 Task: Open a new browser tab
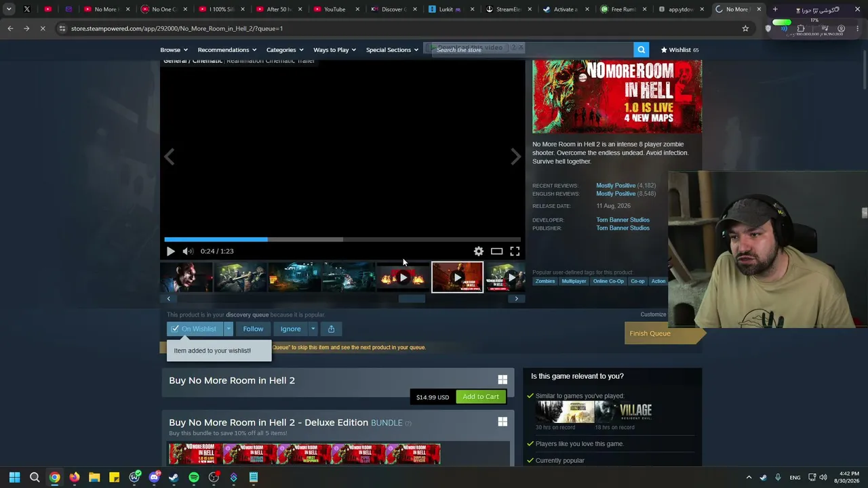click(x=775, y=9)
